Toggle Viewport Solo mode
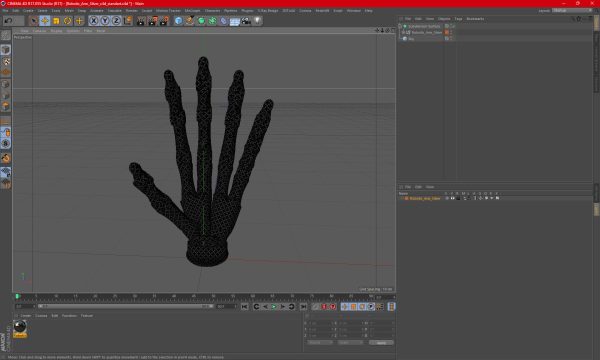This screenshot has height=360, width=600. [5, 143]
